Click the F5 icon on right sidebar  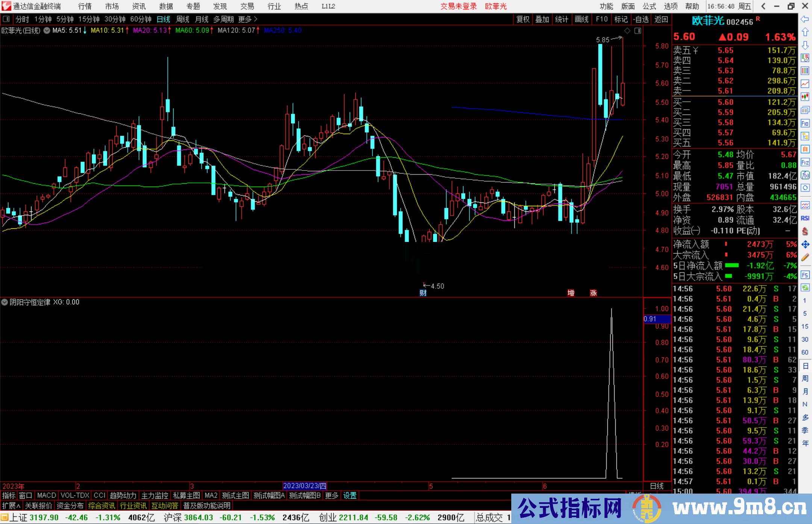click(x=805, y=275)
